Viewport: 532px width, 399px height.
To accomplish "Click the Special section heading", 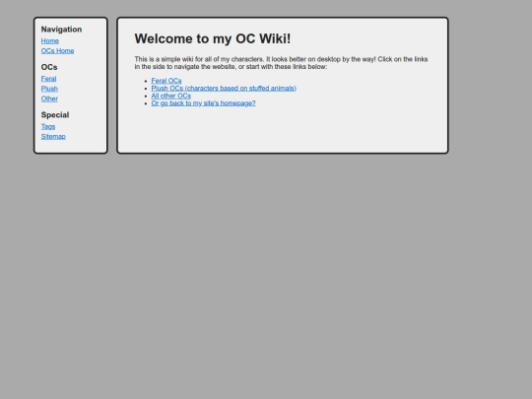I will click(55, 115).
